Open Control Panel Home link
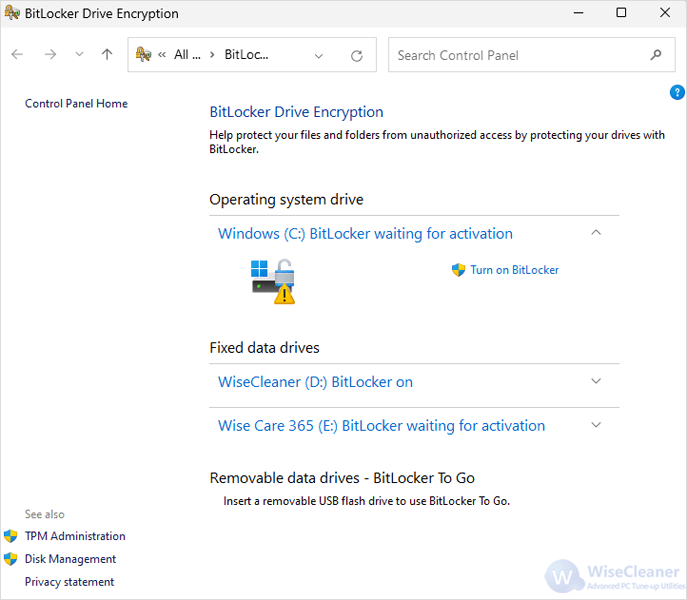This screenshot has height=600, width=687. [76, 103]
